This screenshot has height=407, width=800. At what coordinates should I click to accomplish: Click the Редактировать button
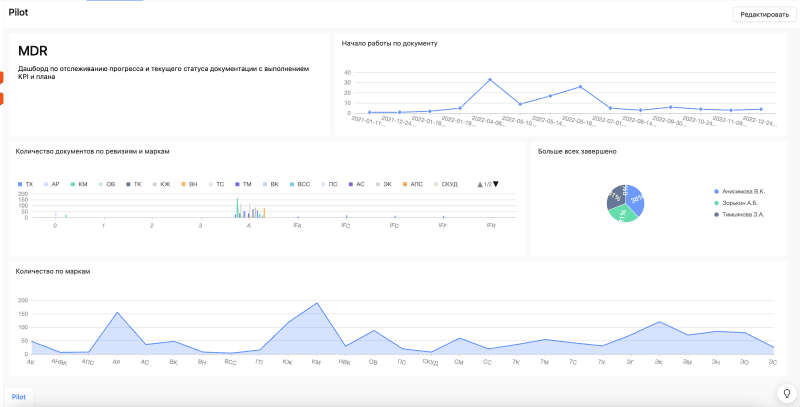tap(763, 14)
